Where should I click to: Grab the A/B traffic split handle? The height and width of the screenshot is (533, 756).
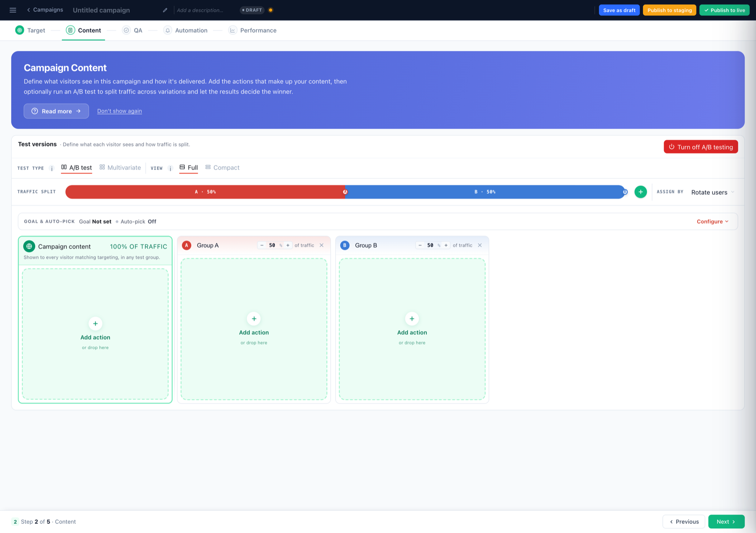tap(345, 192)
